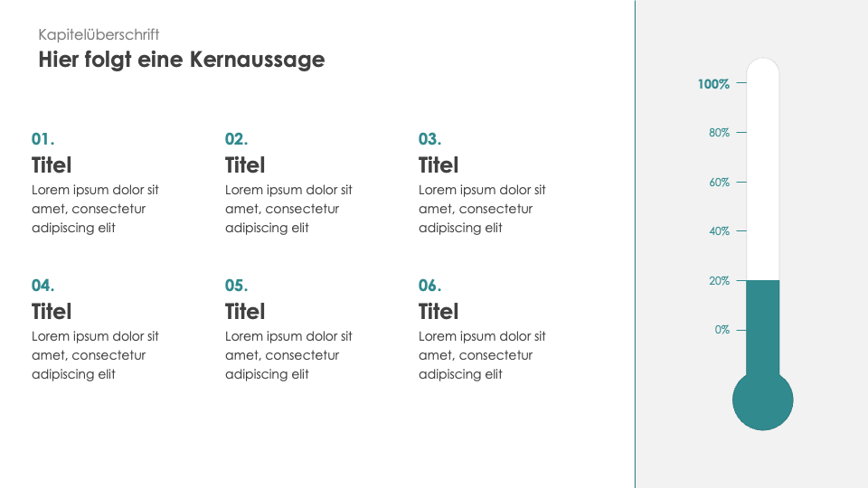Select the Lorem ipsum paragraph under 04.
Screen dimensions: 868x488
(x=95, y=355)
